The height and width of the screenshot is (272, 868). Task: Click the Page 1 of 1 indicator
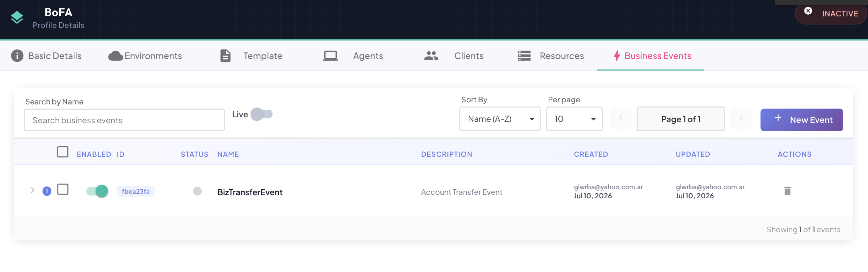[681, 119]
